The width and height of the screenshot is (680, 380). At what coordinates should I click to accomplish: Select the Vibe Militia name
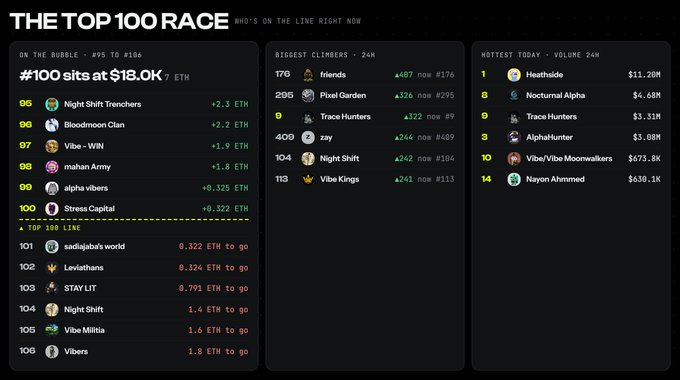pos(84,330)
